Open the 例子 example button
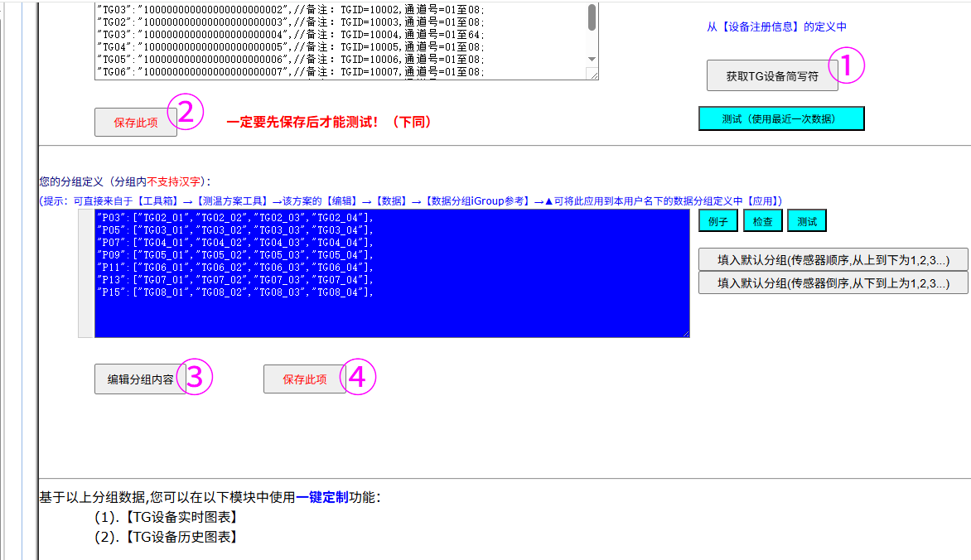 click(x=717, y=221)
